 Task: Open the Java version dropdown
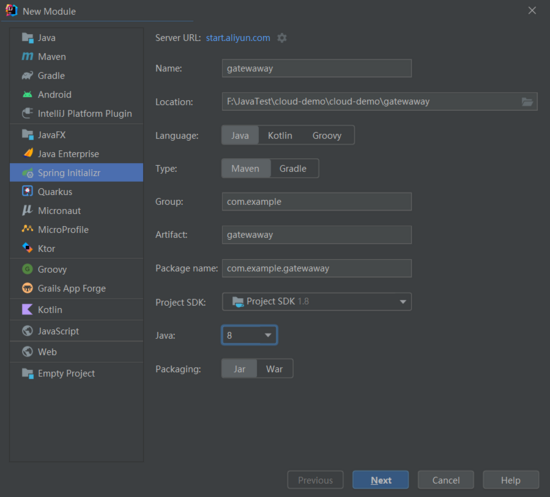pyautogui.click(x=249, y=335)
